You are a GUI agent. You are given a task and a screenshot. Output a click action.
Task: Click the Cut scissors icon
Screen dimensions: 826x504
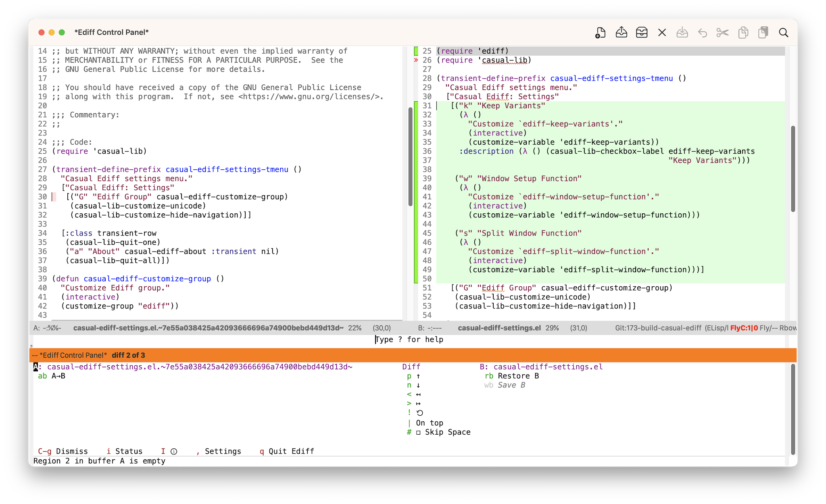(x=722, y=32)
